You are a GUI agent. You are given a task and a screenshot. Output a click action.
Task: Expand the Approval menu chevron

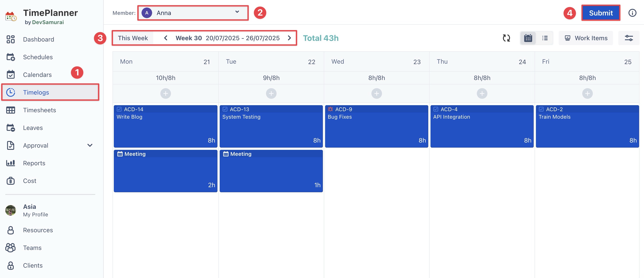pyautogui.click(x=90, y=145)
